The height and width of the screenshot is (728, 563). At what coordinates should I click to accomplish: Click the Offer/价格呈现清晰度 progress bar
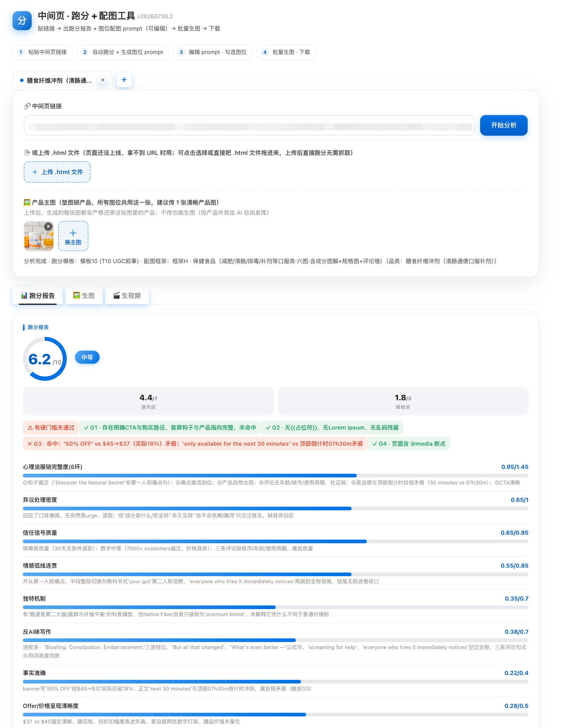[x=275, y=715]
